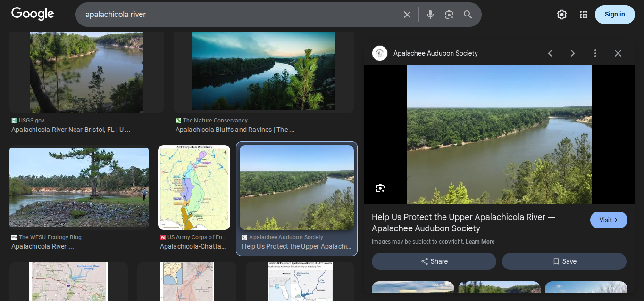Open WFSU result title Apalachicola River ...
This screenshot has height=301, width=644.
click(42, 246)
